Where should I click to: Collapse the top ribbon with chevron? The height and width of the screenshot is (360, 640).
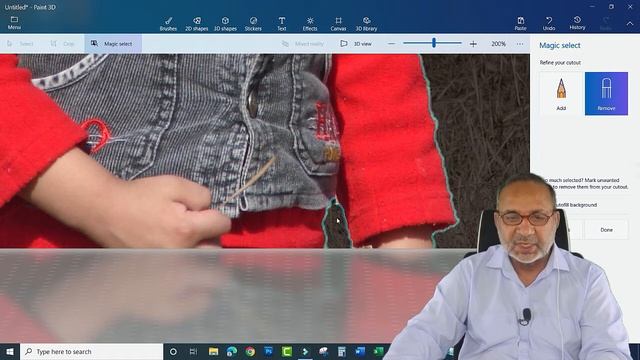click(x=630, y=24)
